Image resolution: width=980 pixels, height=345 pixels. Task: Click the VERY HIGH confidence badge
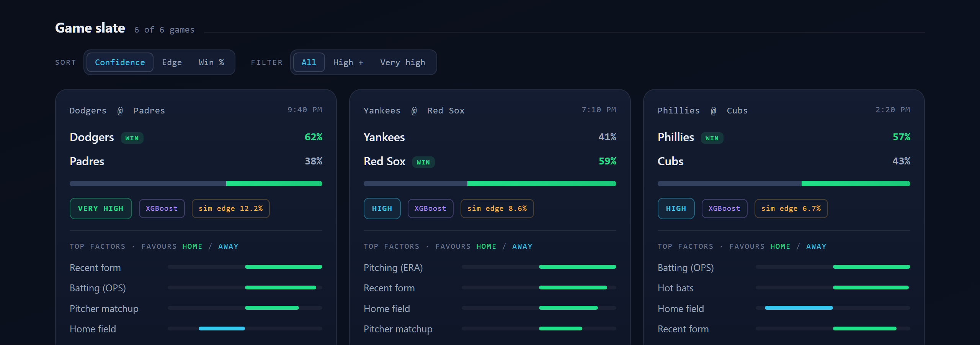coord(101,209)
